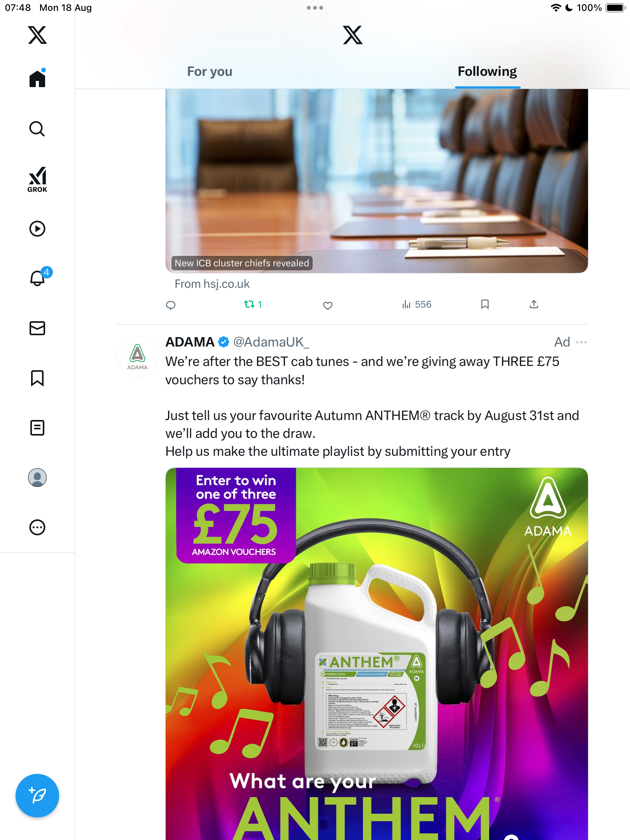Open Bookmarks in the left sidebar
630x840 pixels.
point(37,378)
